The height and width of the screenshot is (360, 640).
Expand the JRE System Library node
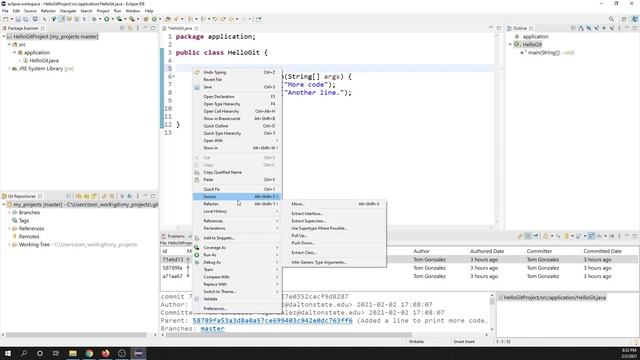pos(9,69)
